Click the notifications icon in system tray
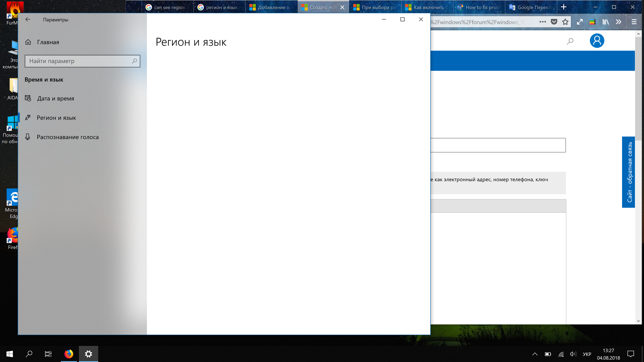Image resolution: width=644 pixels, height=362 pixels. tap(631, 354)
